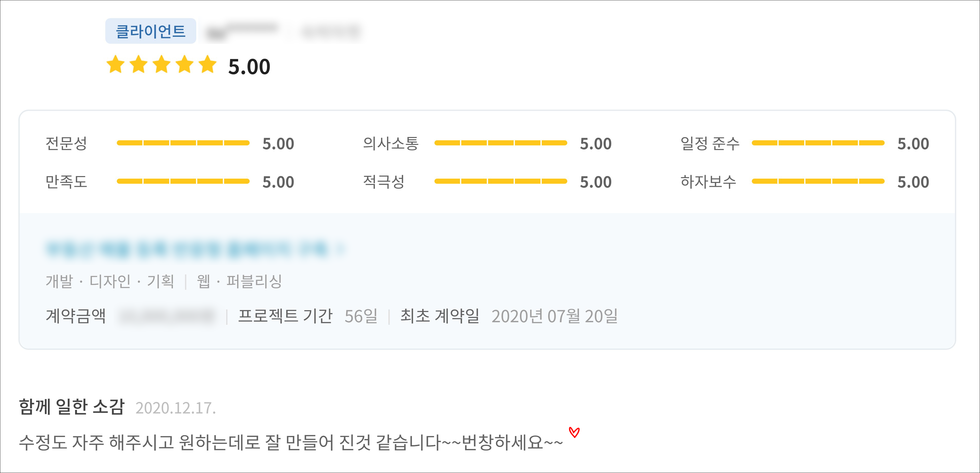Click the overall 5.00 score beside stars
The height and width of the screenshot is (473, 980).
point(249,67)
